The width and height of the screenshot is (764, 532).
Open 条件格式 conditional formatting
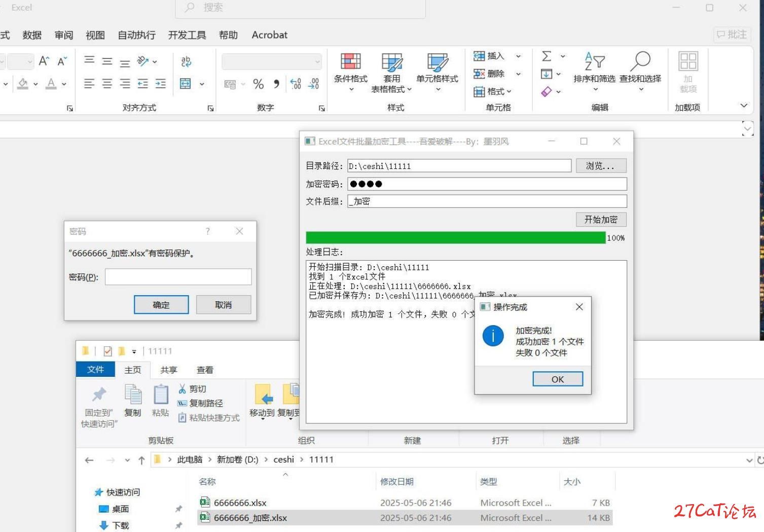pos(350,73)
